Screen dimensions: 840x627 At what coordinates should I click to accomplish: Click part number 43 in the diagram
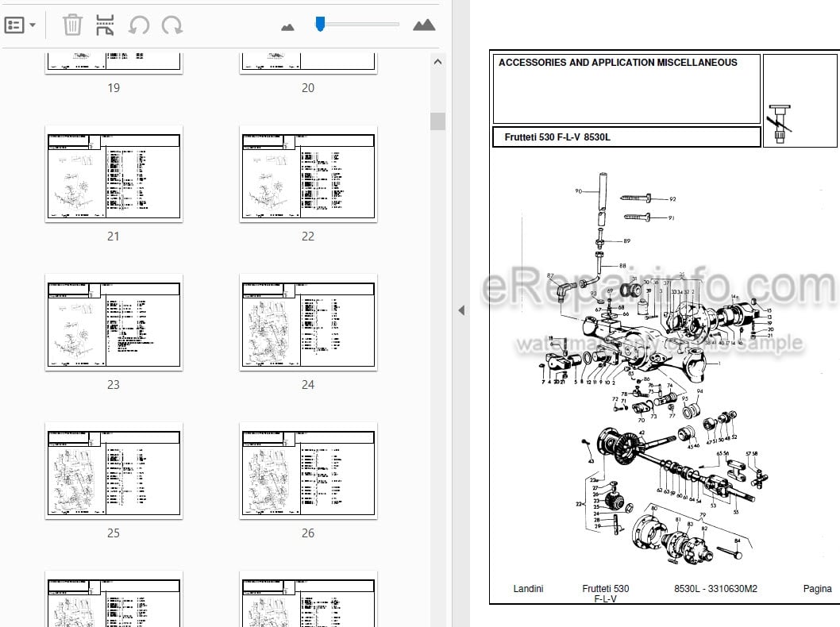(591, 460)
